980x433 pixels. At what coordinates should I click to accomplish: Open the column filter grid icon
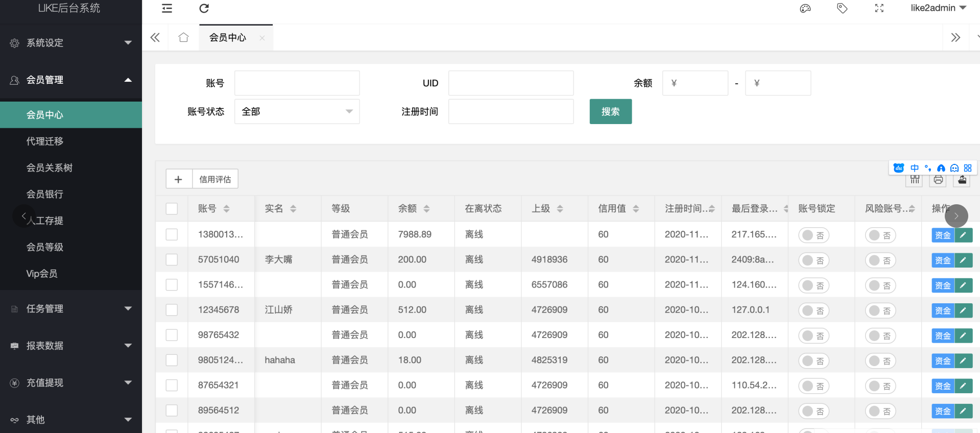[915, 180]
